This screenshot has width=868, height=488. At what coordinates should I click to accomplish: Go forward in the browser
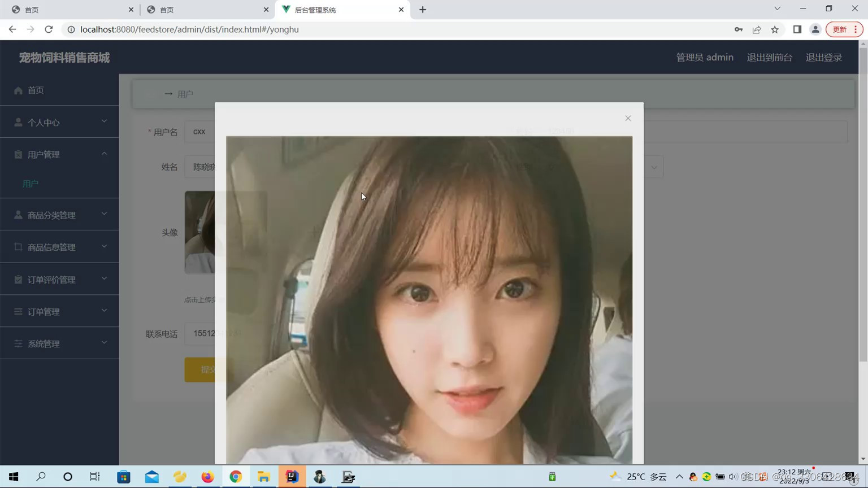pyautogui.click(x=31, y=29)
